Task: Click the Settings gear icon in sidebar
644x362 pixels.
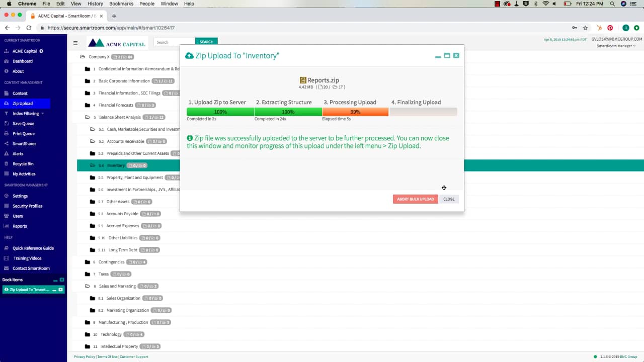Action: [x=7, y=196]
